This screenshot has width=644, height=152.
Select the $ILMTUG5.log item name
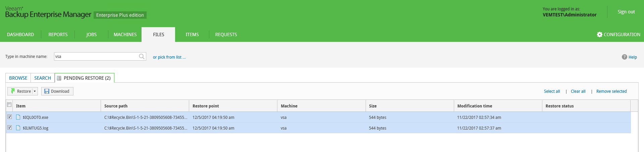click(x=36, y=128)
